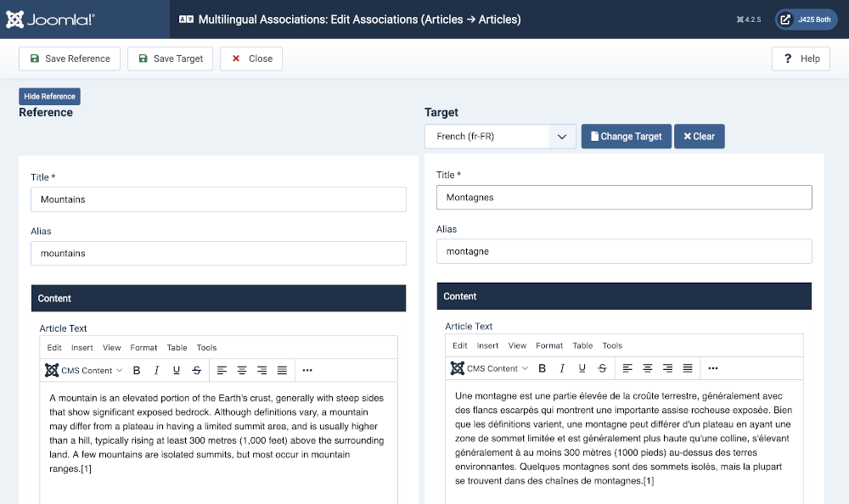Click the strikethrough icon in the Target editor

point(603,368)
